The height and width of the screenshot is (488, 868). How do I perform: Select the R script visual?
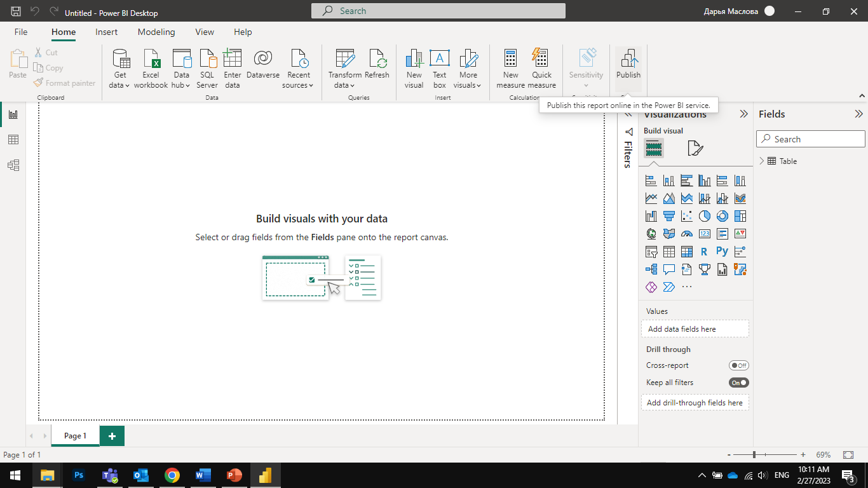704,252
